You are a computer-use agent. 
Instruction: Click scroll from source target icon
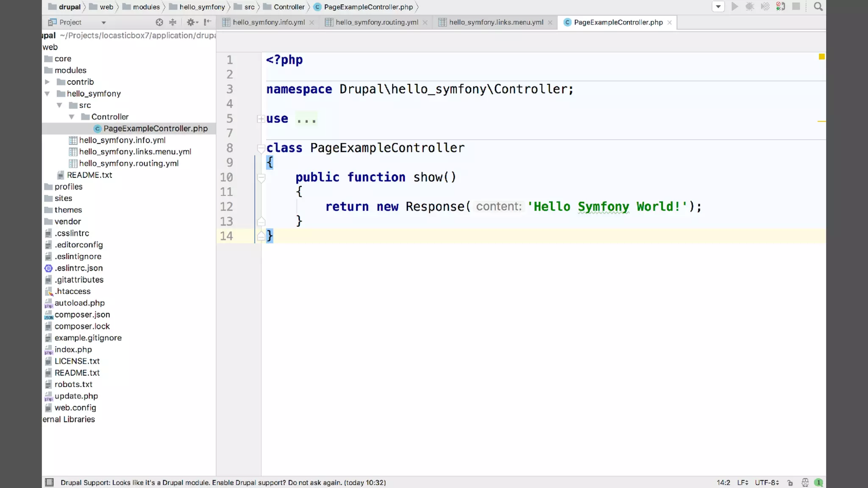[x=159, y=22]
